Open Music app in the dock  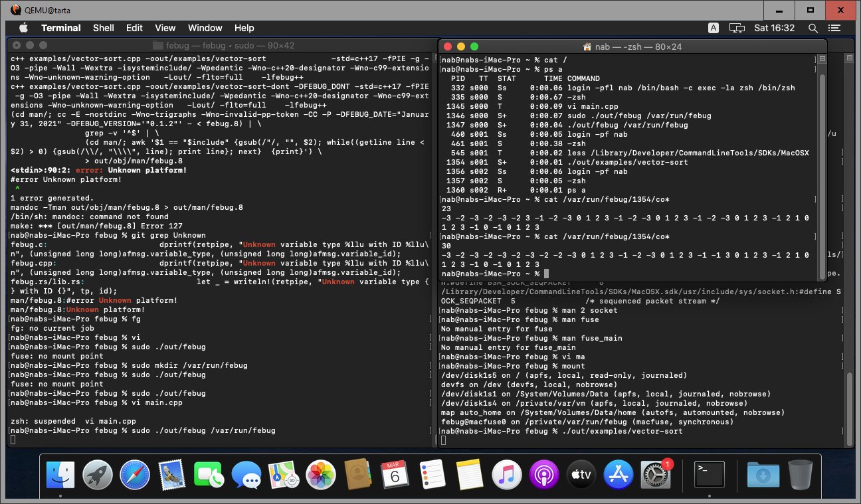[x=507, y=475]
